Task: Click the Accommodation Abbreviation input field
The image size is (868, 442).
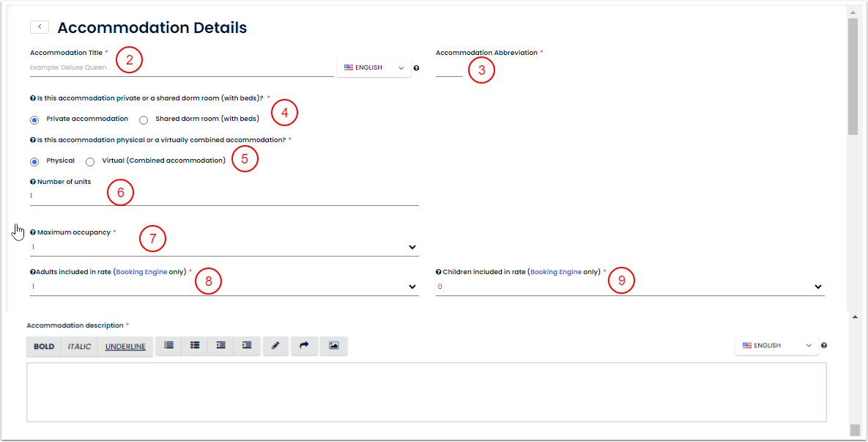Action: pos(449,69)
